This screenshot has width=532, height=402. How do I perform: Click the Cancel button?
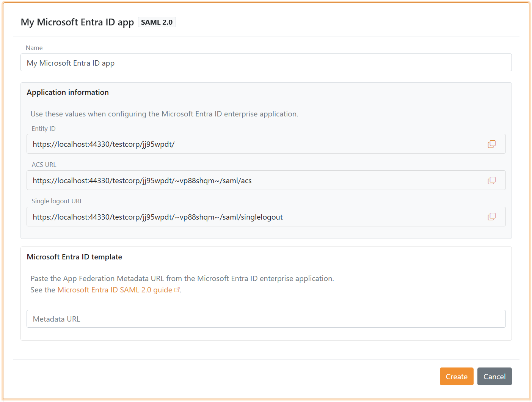pos(494,376)
